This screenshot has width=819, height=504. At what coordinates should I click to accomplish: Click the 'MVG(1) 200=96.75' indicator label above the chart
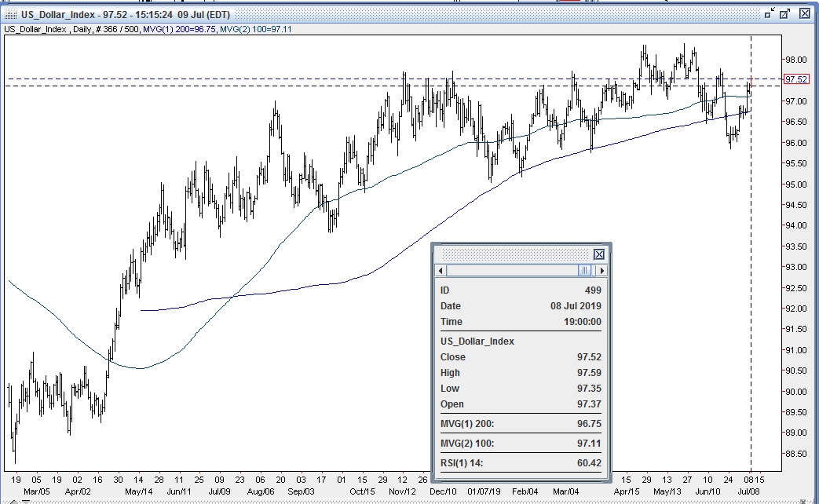pos(179,29)
